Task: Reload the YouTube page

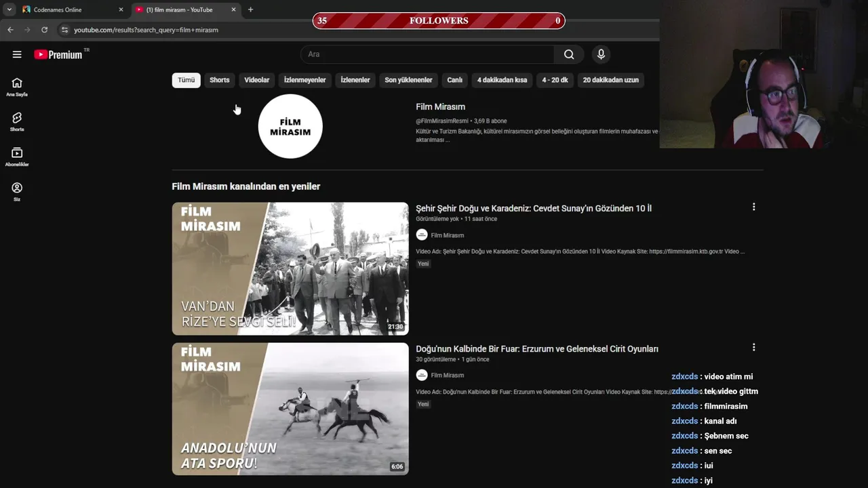Action: pos(45,30)
